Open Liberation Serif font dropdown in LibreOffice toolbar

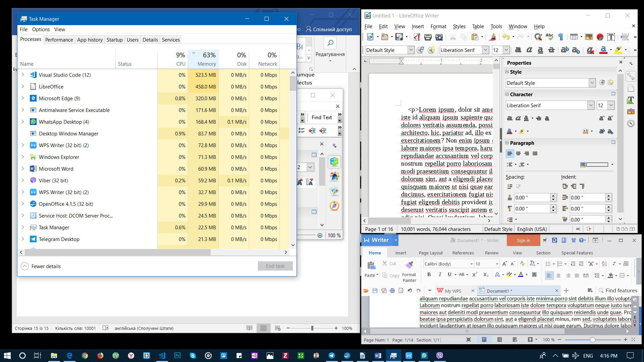[485, 50]
